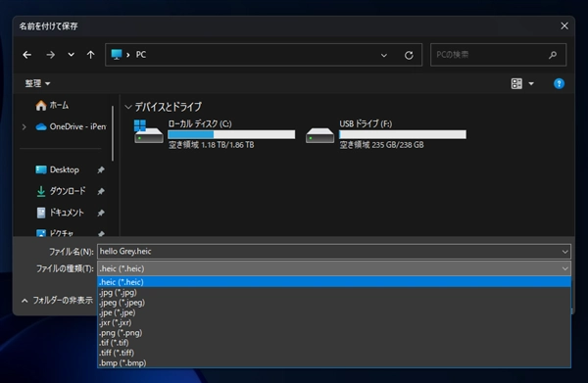Click the magnifier search icon

click(553, 55)
